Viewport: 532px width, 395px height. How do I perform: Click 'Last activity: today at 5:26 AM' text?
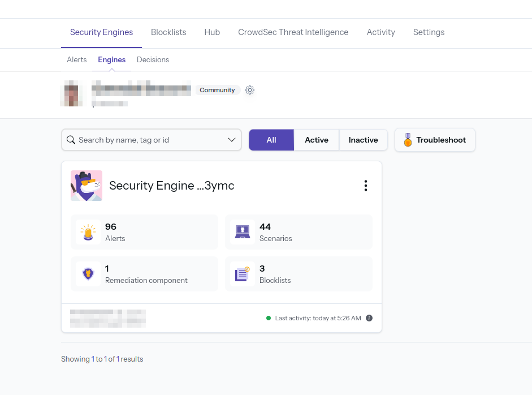point(318,318)
